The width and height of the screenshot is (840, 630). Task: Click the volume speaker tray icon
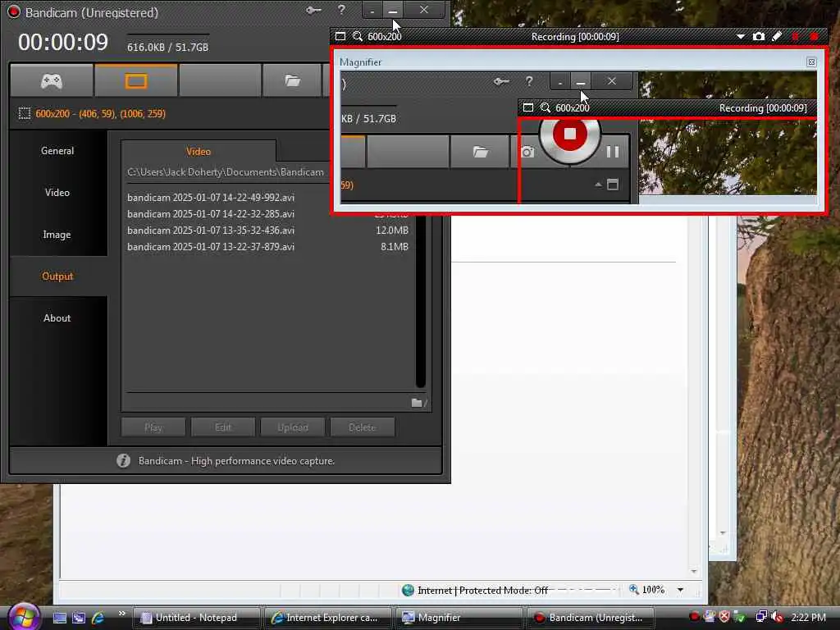[x=778, y=617]
